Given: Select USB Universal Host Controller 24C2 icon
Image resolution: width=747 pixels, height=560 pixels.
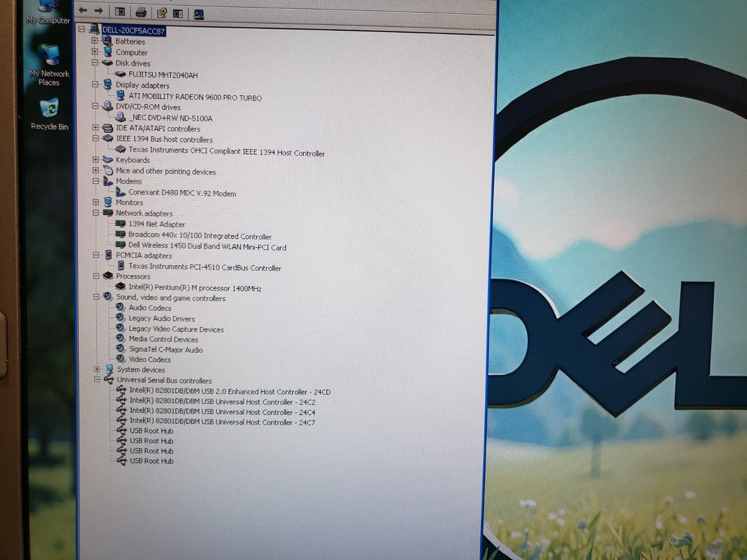Looking at the screenshot, I should pyautogui.click(x=121, y=400).
